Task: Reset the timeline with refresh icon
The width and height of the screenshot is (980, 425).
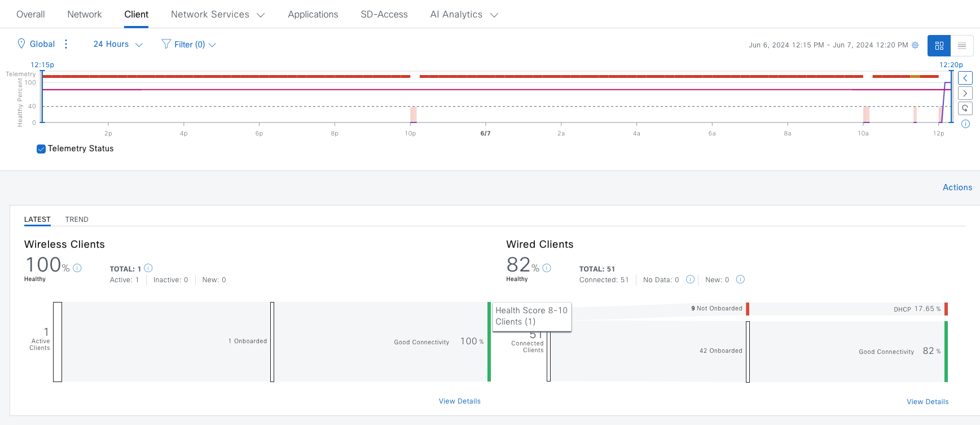Action: [965, 108]
